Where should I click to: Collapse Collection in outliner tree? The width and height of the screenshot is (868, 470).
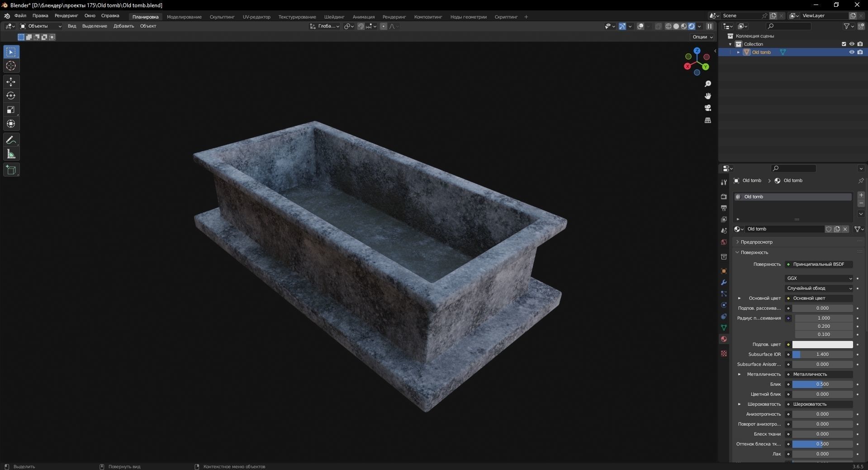(730, 44)
